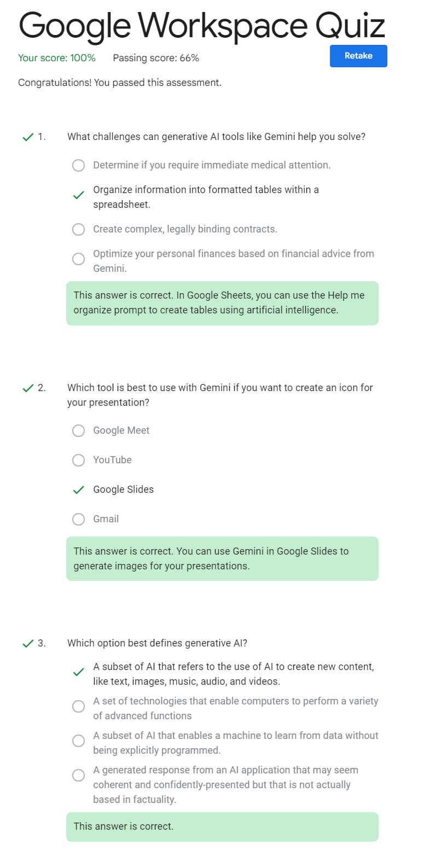Click the 'Google Workspace Quiz' title
The height and width of the screenshot is (868, 441).
tap(202, 25)
